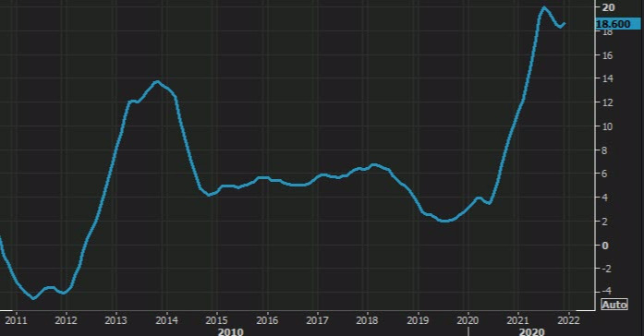Click the -2 value on the y-axis
The width and height of the screenshot is (644, 336).
tap(606, 269)
